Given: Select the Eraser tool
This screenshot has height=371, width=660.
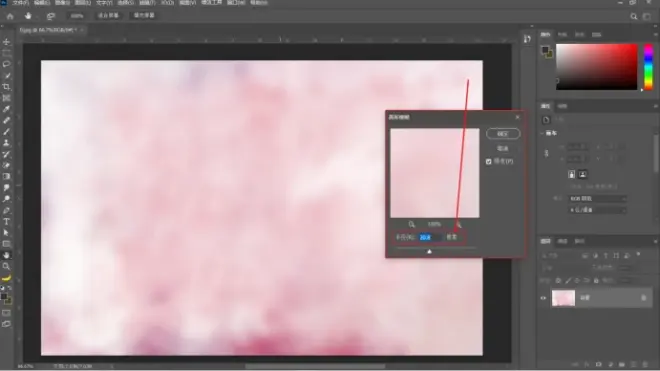Looking at the screenshot, I should [x=6, y=165].
